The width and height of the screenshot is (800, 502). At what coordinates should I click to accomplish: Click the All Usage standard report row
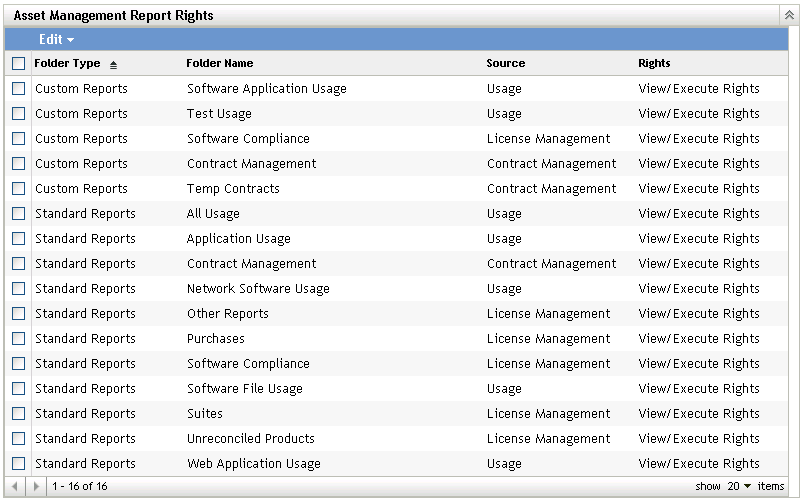pos(213,214)
